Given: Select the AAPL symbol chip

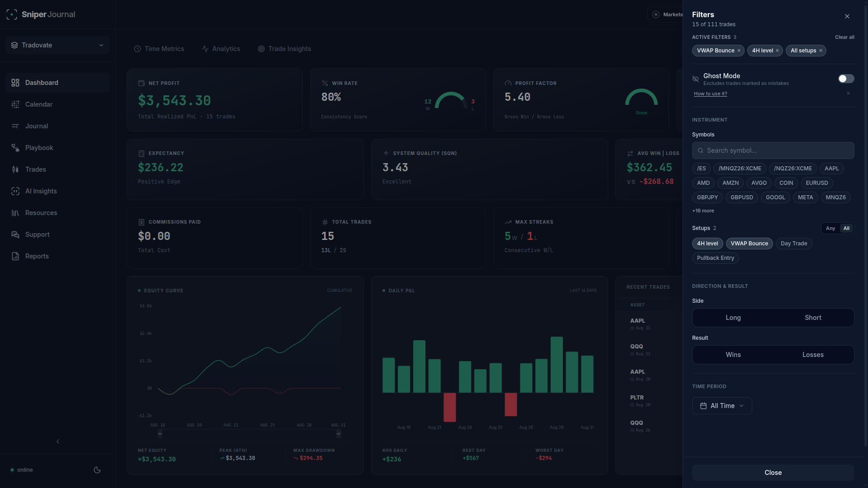Looking at the screenshot, I should tap(831, 169).
